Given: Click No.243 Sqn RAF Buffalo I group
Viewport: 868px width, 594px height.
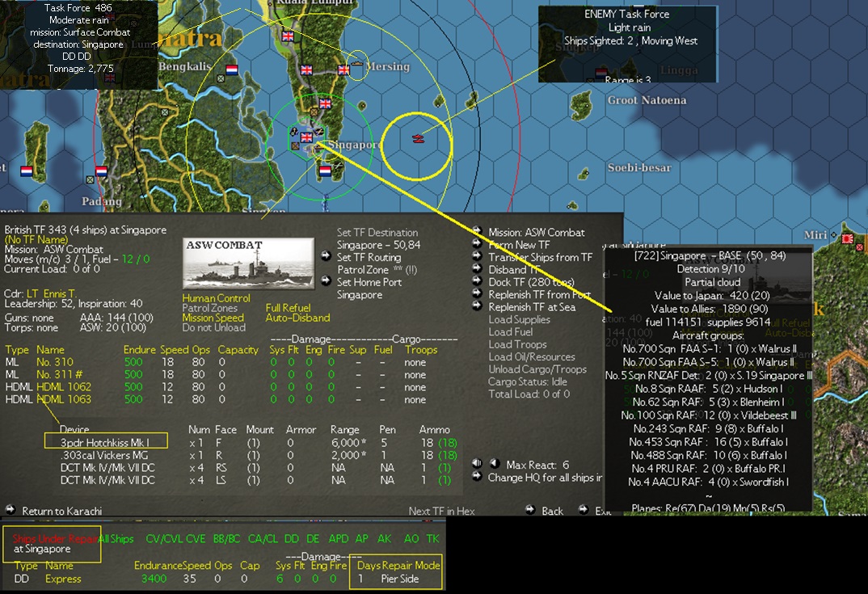Looking at the screenshot, I should click(708, 428).
